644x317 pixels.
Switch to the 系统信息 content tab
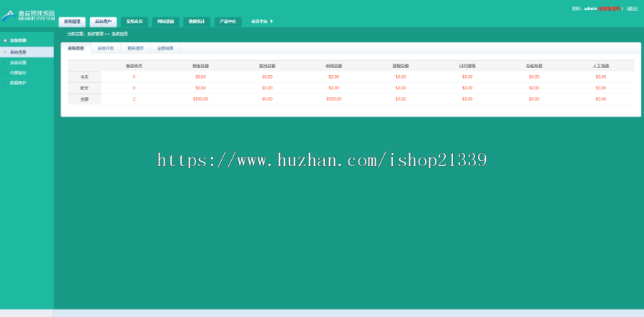(x=76, y=49)
